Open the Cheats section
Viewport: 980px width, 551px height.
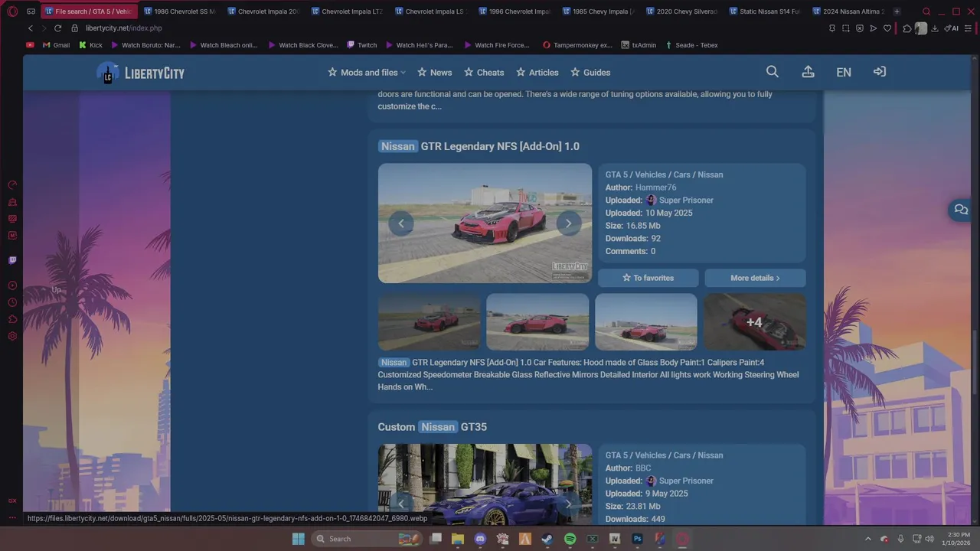point(484,73)
